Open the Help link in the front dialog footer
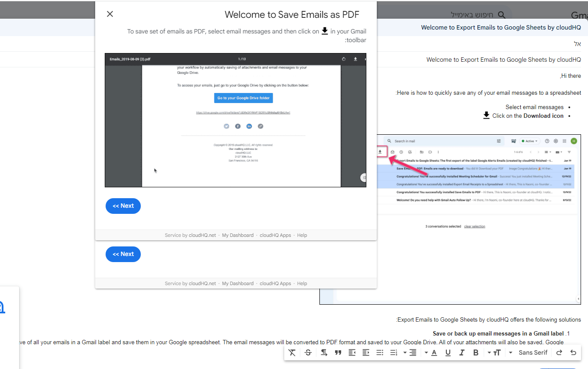 302,235
